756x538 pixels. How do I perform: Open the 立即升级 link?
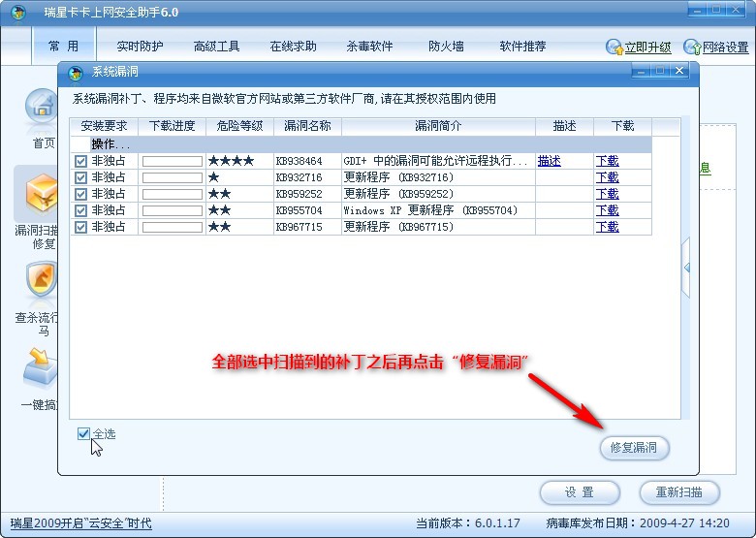(648, 47)
